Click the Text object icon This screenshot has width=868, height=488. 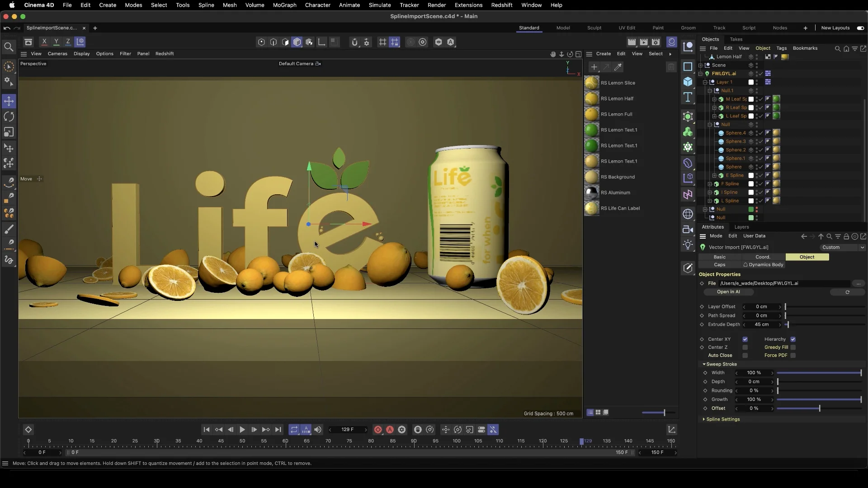[x=688, y=97]
